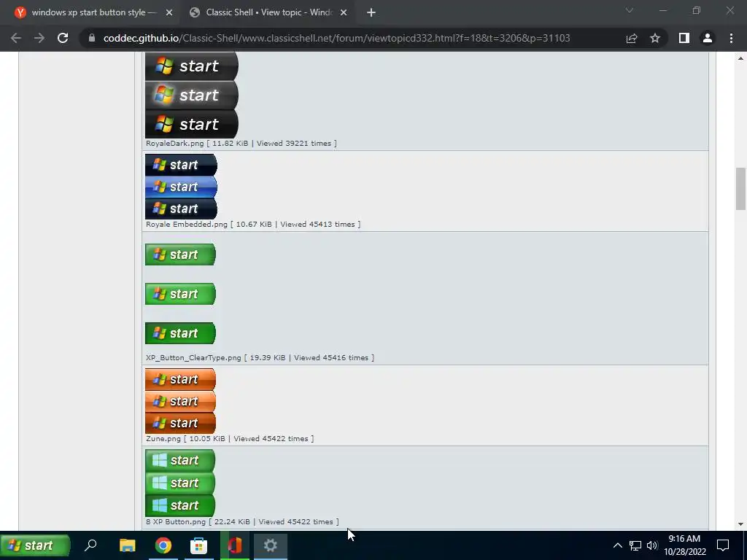
Task: Expand the tab search chevron
Action: 630,10
